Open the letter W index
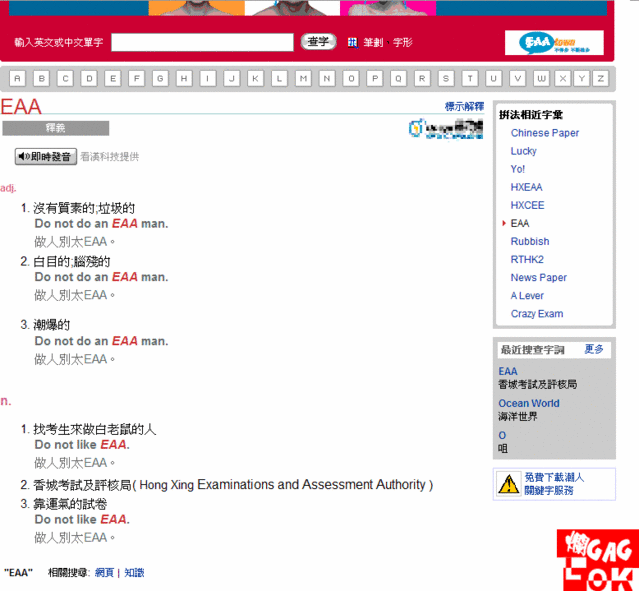 541,78
